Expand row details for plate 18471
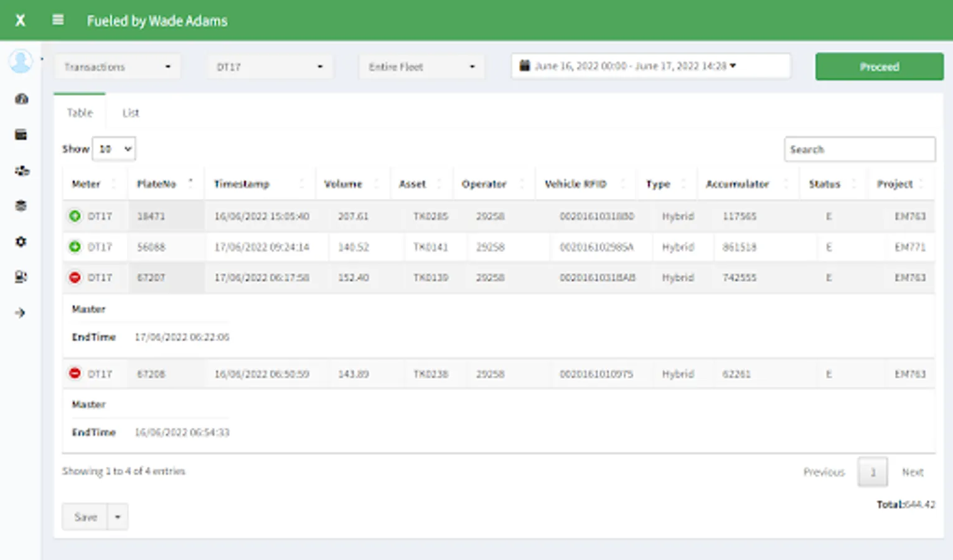The height and width of the screenshot is (560, 953). pos(75,216)
